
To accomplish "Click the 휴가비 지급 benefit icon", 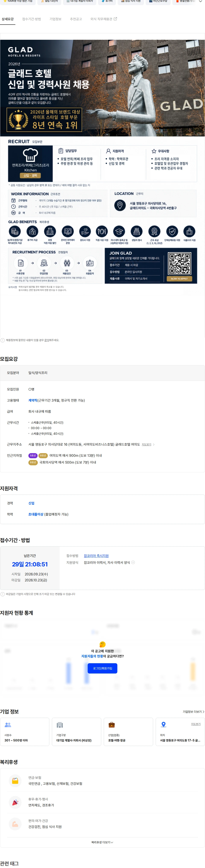I will 32,231.
